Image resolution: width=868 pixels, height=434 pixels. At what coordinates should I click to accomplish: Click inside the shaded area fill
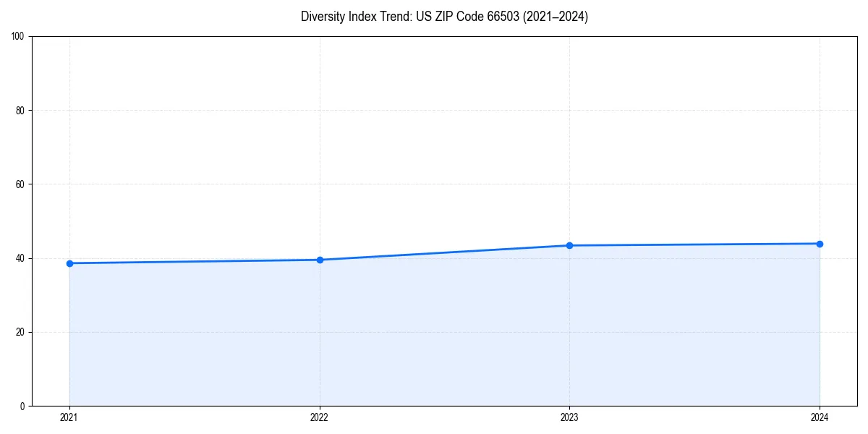(x=434, y=340)
